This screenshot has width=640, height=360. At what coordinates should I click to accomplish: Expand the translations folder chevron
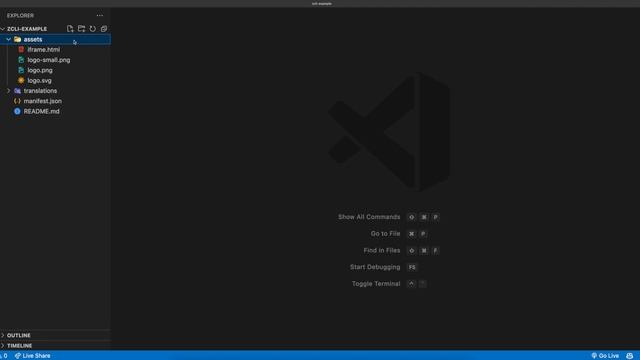(8, 91)
